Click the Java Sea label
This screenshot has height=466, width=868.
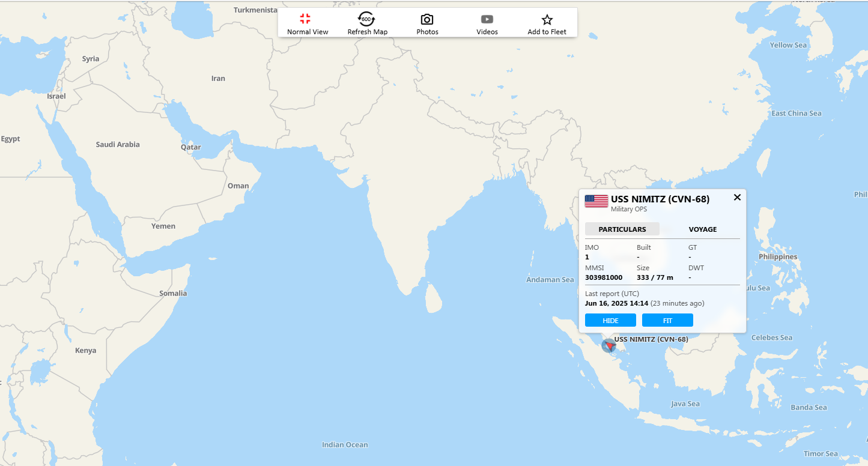(685, 404)
